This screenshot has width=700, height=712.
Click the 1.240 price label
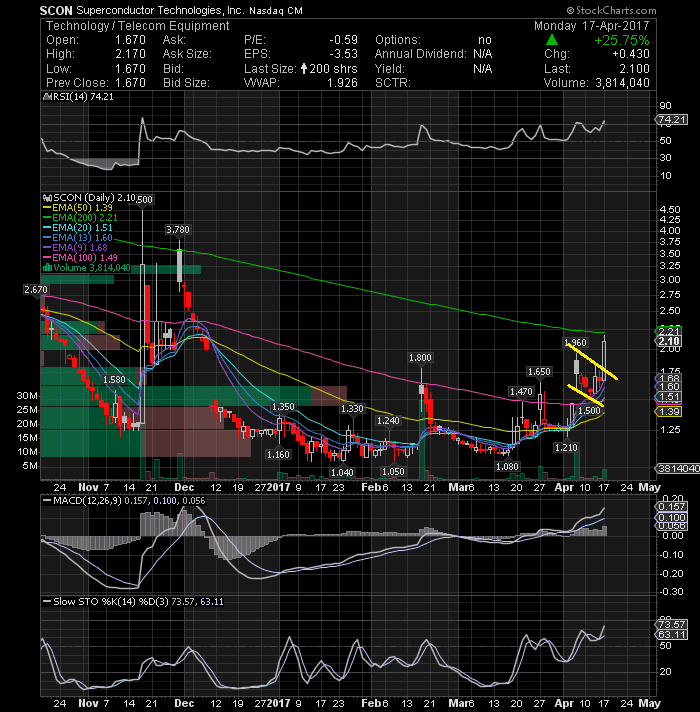click(388, 420)
